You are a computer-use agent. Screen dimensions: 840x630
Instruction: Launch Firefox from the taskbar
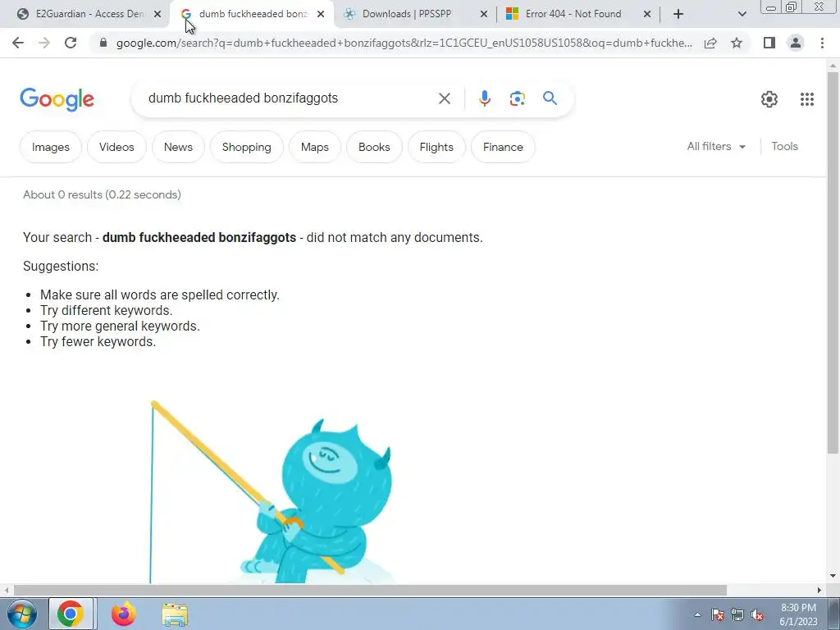tap(124, 614)
